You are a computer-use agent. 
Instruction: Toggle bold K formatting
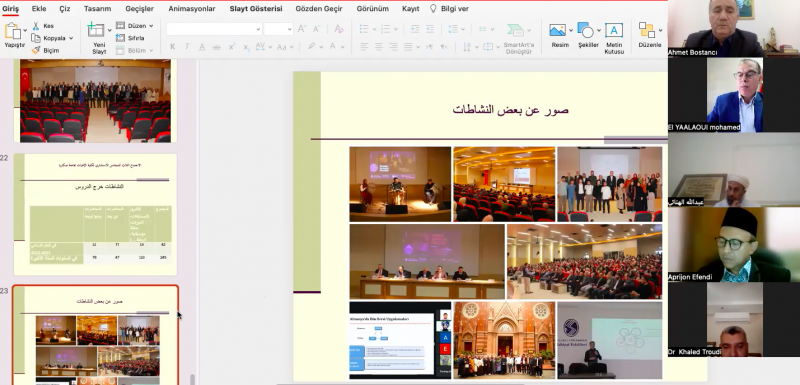click(x=172, y=46)
